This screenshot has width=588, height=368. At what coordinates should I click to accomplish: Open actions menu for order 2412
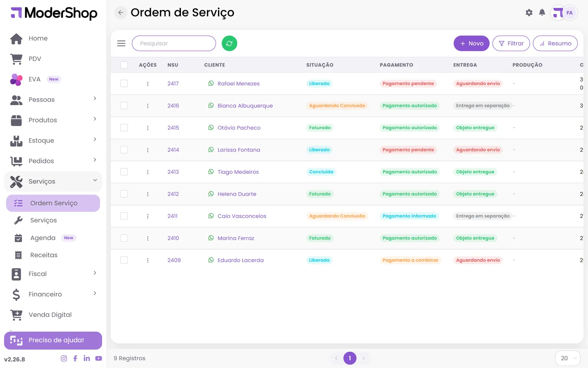[148, 194]
